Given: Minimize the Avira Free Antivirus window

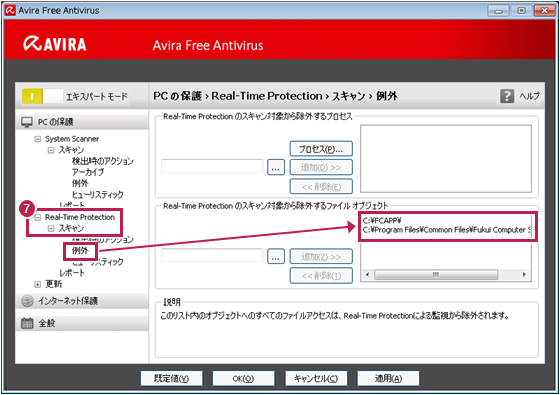Looking at the screenshot, I should pos(498,11).
